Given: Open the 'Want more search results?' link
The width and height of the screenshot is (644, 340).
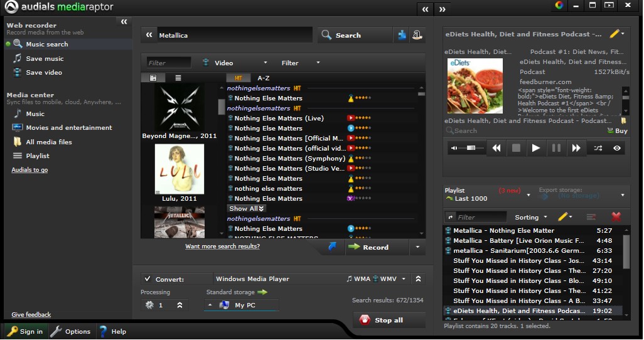Looking at the screenshot, I should (x=222, y=247).
